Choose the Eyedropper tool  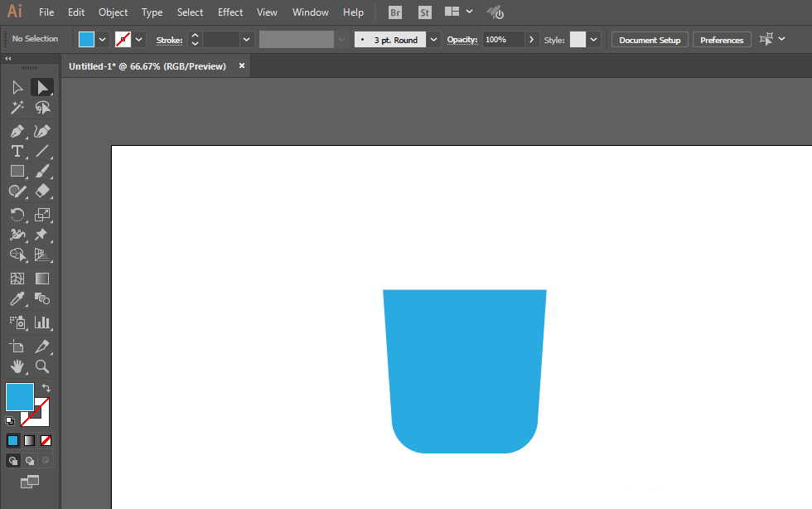click(x=17, y=299)
